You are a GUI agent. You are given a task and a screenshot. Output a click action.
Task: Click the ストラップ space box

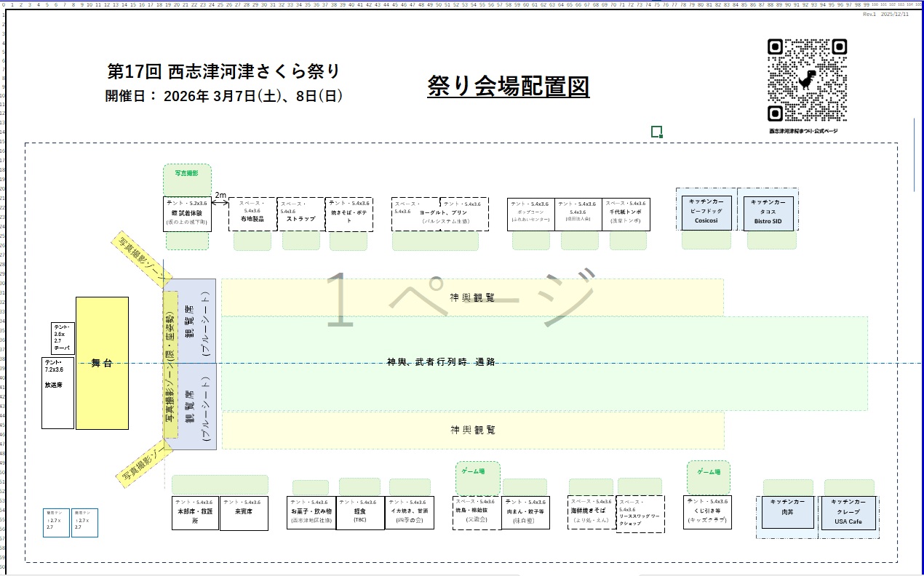(301, 215)
